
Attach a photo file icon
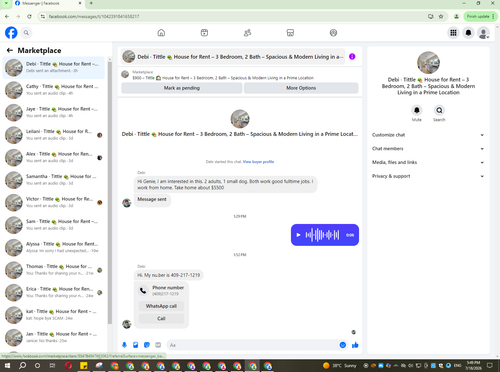click(x=136, y=345)
